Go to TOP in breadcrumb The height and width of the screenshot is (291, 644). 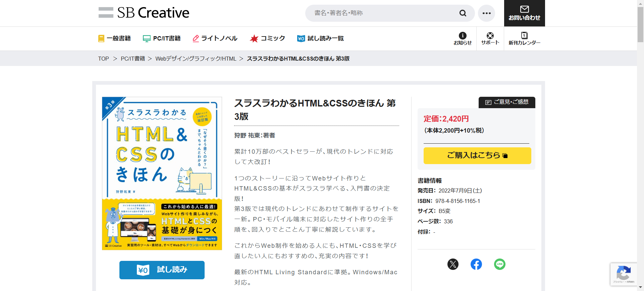coord(103,59)
